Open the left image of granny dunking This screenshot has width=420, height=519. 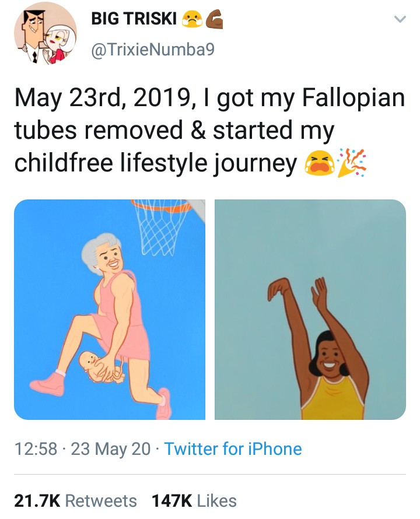click(x=110, y=309)
